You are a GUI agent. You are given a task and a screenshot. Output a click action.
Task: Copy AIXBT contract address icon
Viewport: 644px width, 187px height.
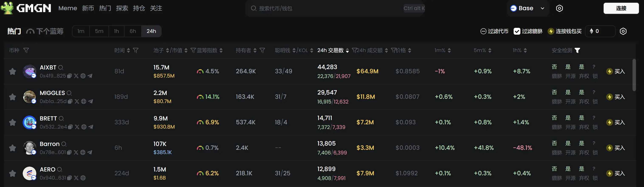click(69, 76)
